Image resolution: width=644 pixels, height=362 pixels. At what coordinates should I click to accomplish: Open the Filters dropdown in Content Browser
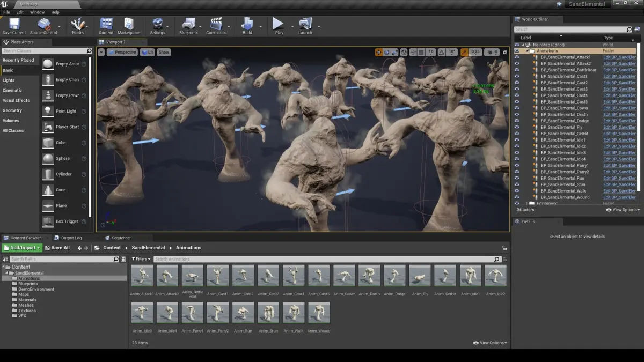(141, 259)
